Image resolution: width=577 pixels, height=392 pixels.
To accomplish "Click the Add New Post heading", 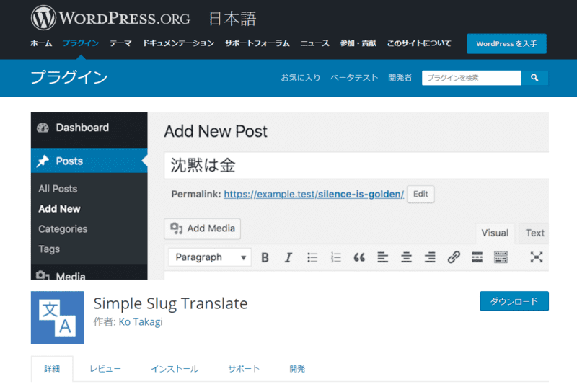I will (x=216, y=131).
